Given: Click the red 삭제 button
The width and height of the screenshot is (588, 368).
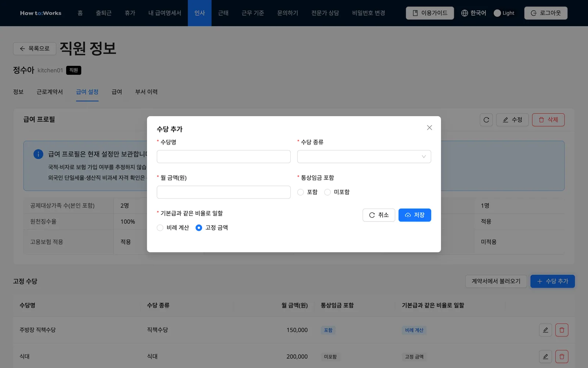Looking at the screenshot, I should (x=548, y=120).
